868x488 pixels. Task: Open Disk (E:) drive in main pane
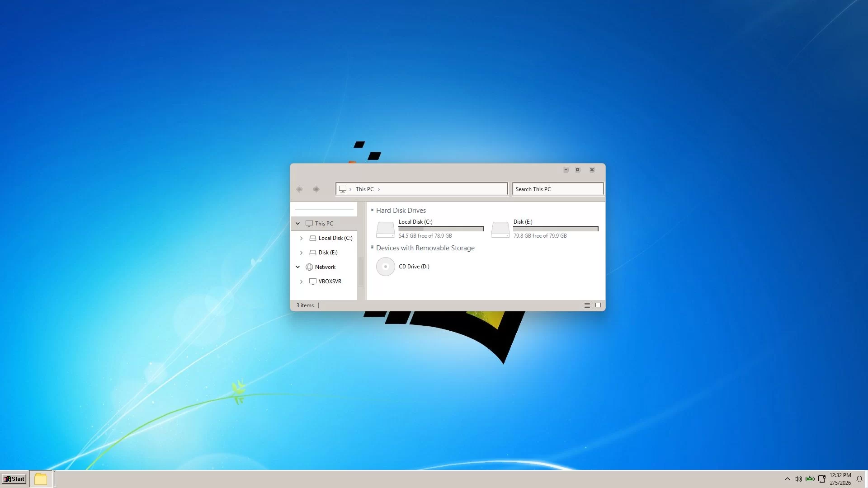point(500,229)
